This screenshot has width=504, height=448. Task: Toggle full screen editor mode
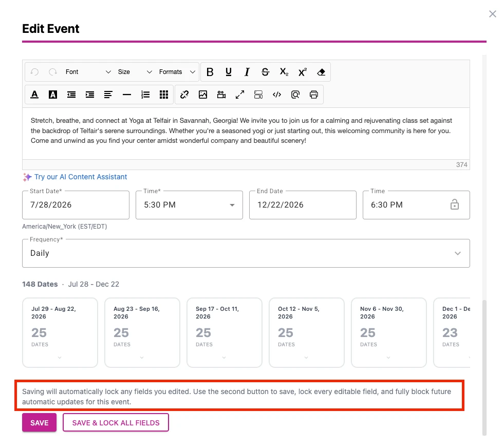240,95
